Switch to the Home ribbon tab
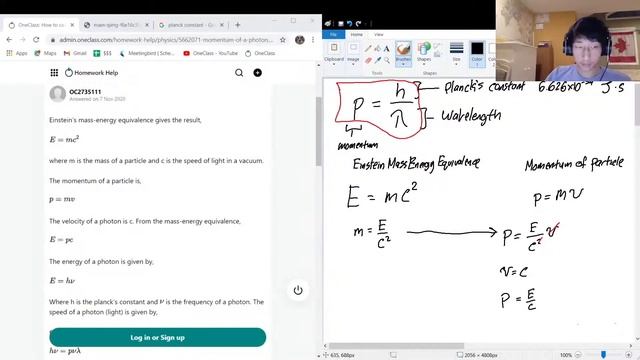This screenshot has height=360, width=640. pos(356,35)
